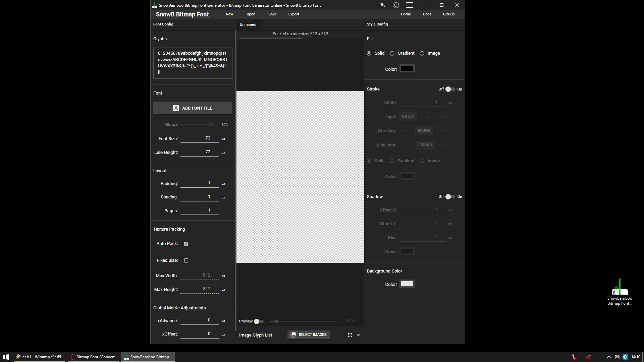
Task: Go to the Home link
Action: (x=406, y=14)
